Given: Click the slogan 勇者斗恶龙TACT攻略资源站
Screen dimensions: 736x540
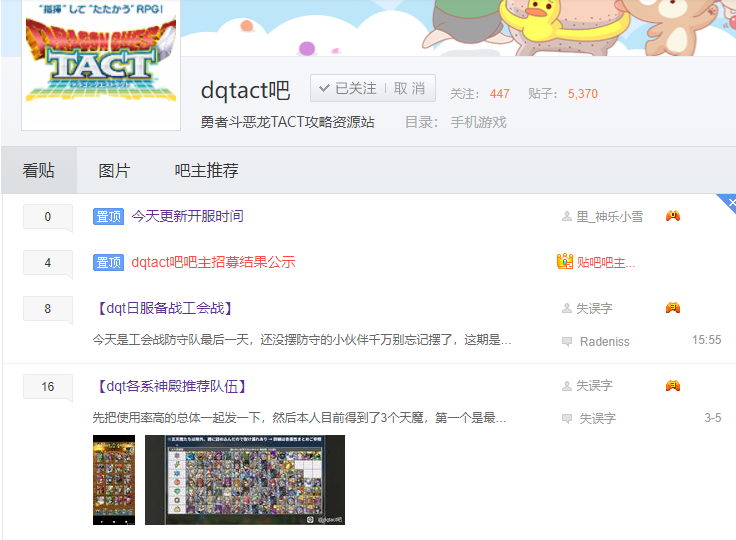Looking at the screenshot, I should coord(287,122).
